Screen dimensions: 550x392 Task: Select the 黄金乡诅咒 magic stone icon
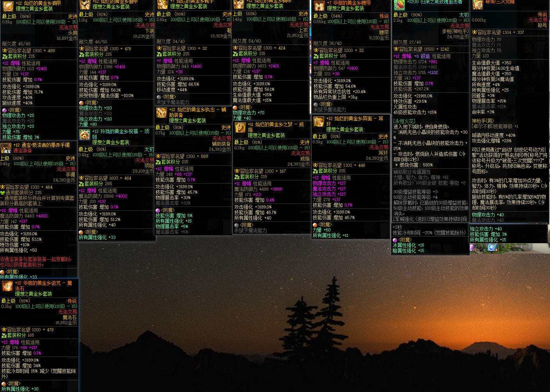[7, 286]
